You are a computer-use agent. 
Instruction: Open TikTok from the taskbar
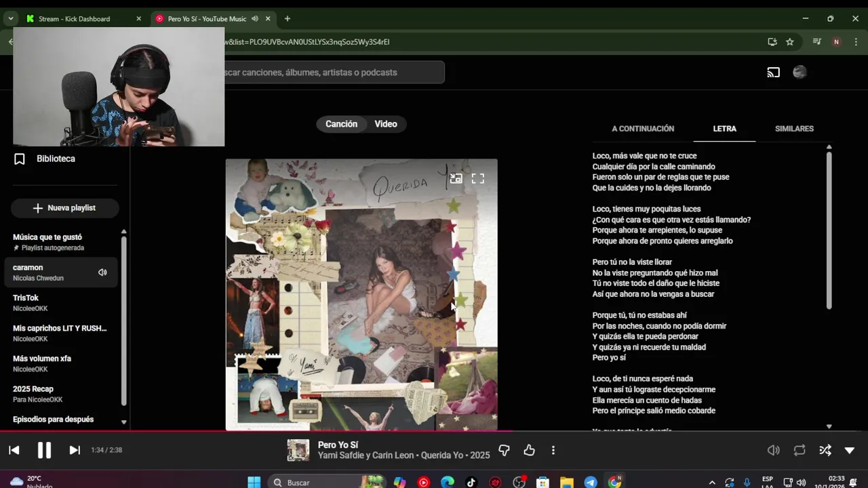(x=471, y=482)
